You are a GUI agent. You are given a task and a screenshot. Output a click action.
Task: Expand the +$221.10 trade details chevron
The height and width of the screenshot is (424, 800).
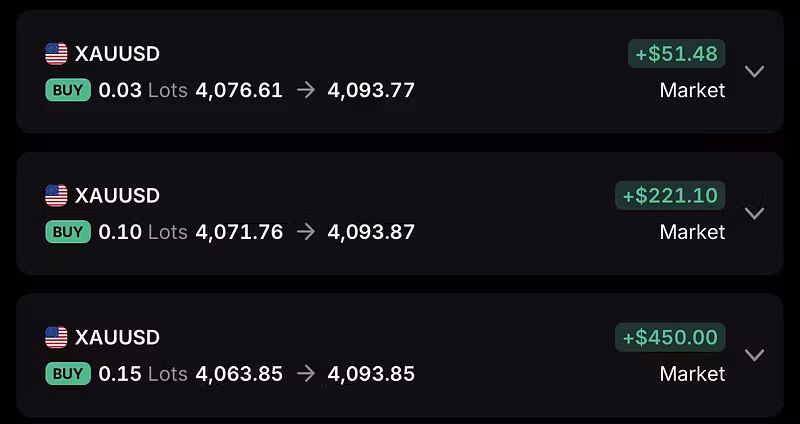click(x=754, y=213)
